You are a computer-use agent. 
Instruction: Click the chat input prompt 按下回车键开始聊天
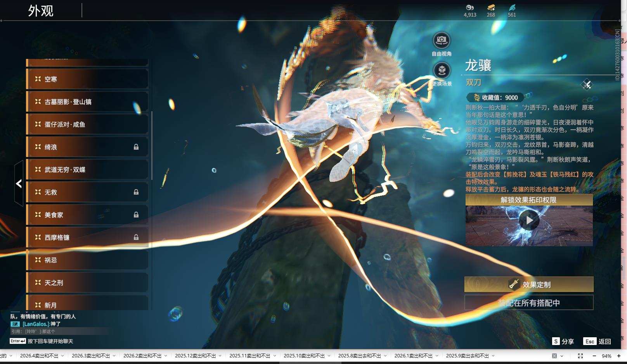(x=50, y=341)
